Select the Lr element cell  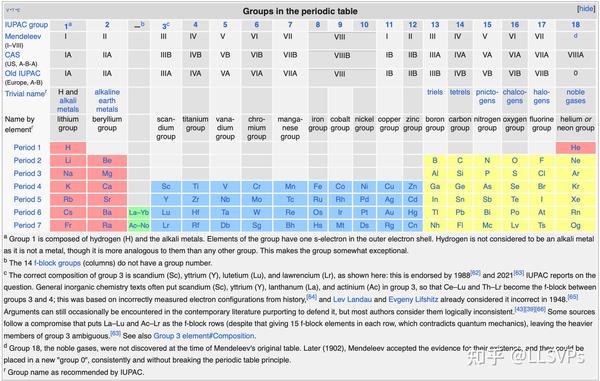coord(166,225)
